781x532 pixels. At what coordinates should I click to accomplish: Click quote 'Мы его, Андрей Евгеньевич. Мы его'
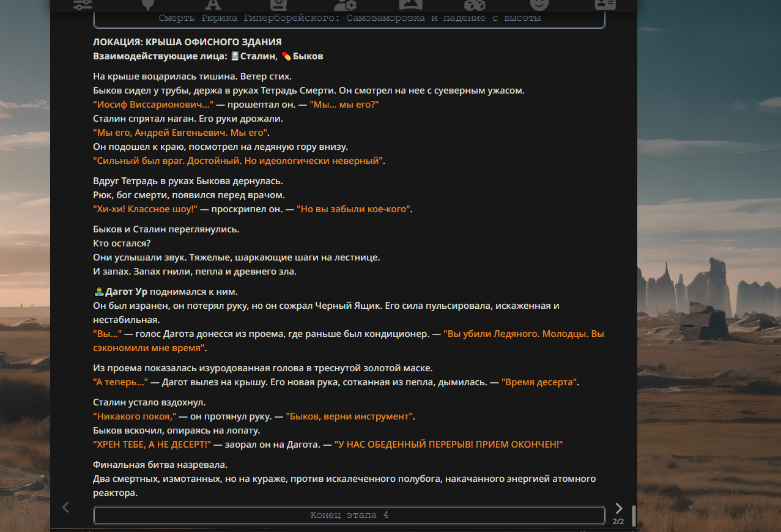180,133
